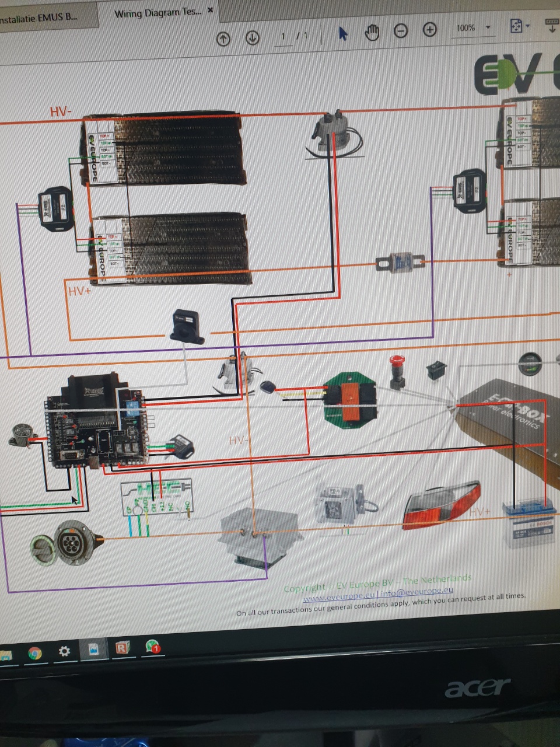Zoom in with the plus button
This screenshot has width=560, height=747.
(x=430, y=30)
